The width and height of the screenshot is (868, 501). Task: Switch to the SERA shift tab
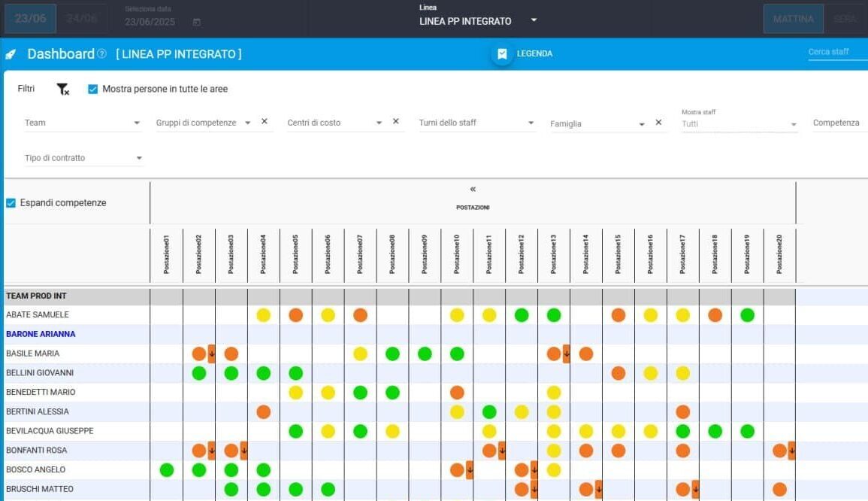coord(845,19)
